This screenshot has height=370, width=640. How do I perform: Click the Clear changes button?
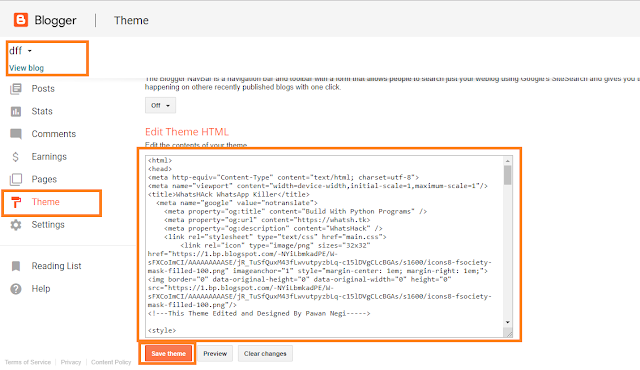click(265, 353)
